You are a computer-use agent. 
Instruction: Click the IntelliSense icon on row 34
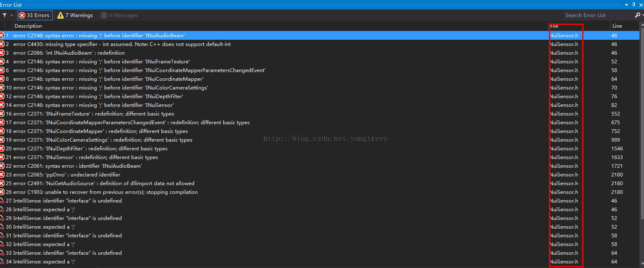[2, 262]
